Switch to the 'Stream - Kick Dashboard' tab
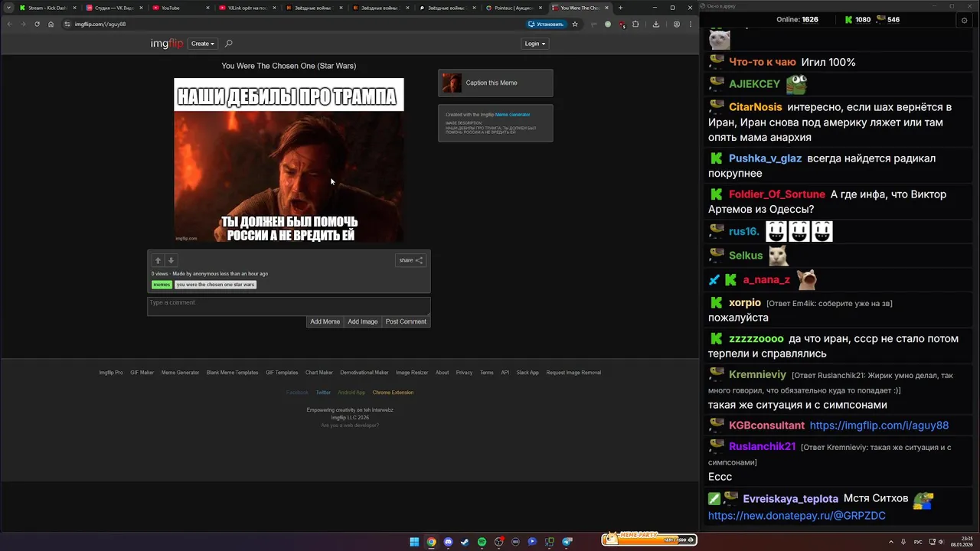This screenshot has width=980, height=551. [46, 8]
